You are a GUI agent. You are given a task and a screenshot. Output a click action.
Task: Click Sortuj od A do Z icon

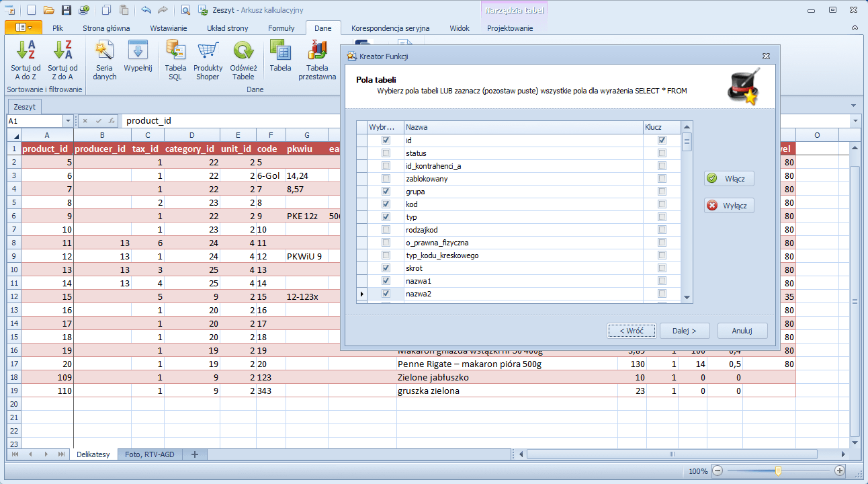26,50
